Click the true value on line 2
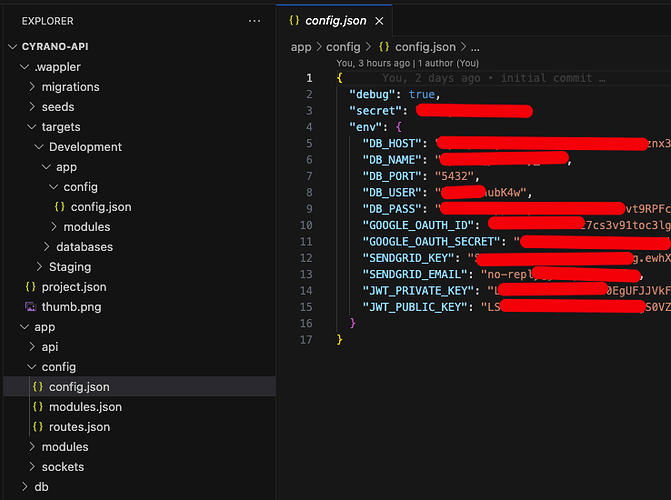 422,94
